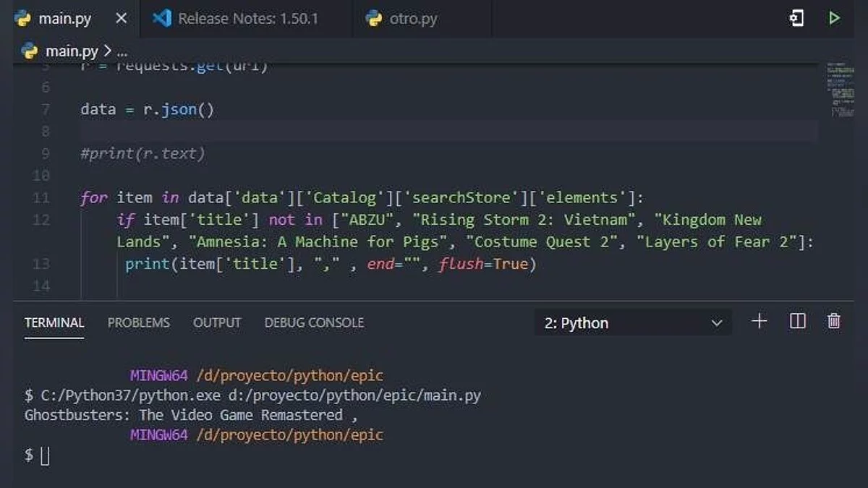Click main.py text in the breadcrumb
The width and height of the screenshot is (868, 488).
[x=72, y=51]
